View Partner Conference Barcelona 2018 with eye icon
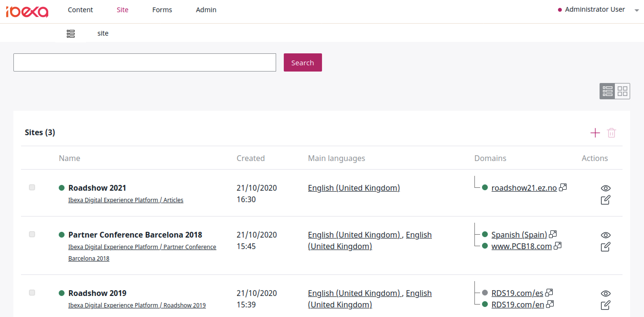The width and height of the screenshot is (644, 317). [x=606, y=235]
